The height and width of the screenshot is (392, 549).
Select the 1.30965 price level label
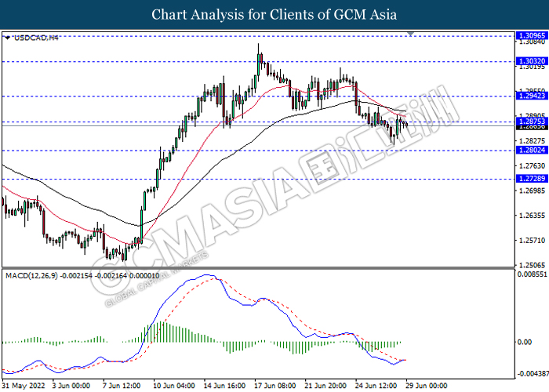pyautogui.click(x=532, y=35)
